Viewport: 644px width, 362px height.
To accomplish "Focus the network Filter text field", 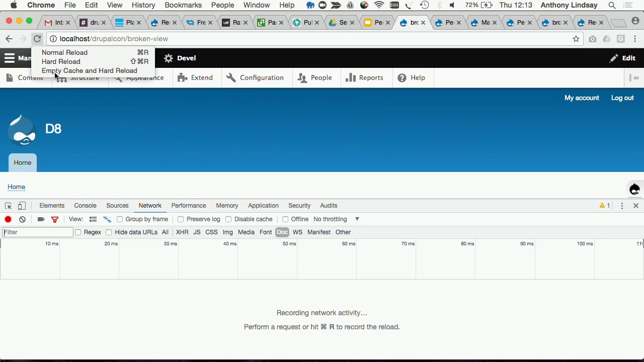I will (38, 232).
